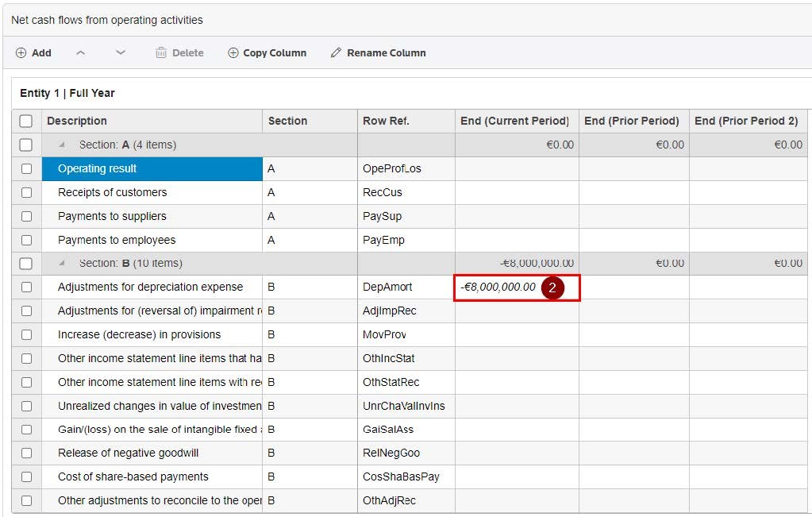
Task: Click the red badge number 2
Action: pyautogui.click(x=552, y=287)
